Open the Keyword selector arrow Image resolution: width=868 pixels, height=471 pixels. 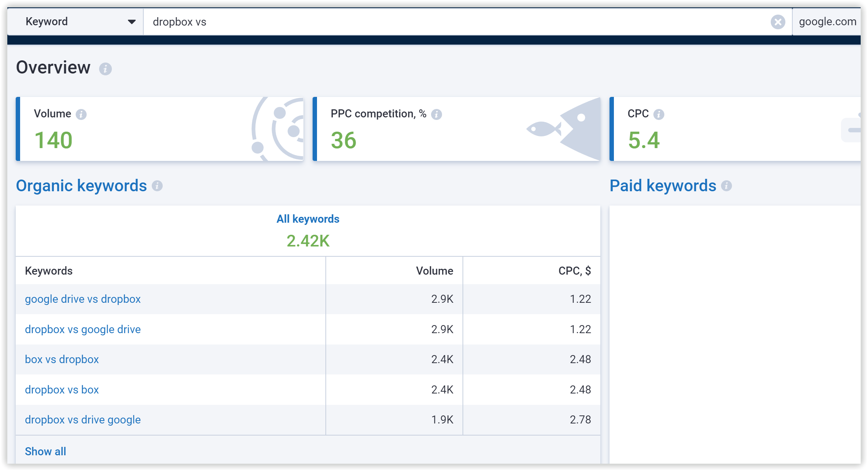(x=131, y=22)
